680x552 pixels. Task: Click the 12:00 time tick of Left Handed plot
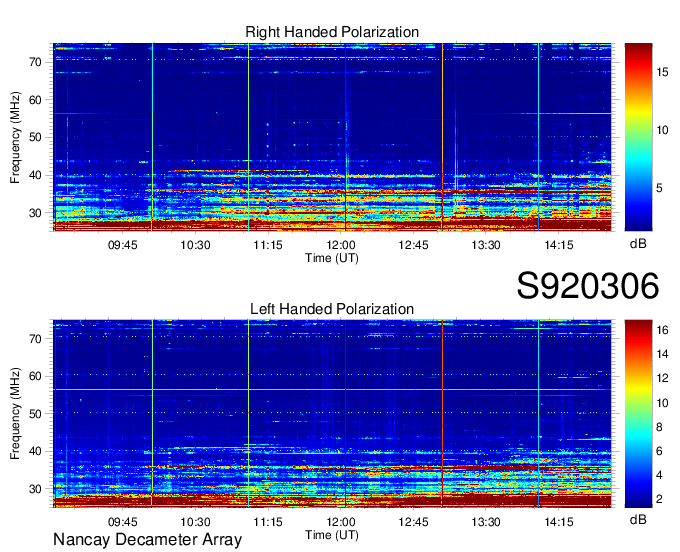point(341,522)
